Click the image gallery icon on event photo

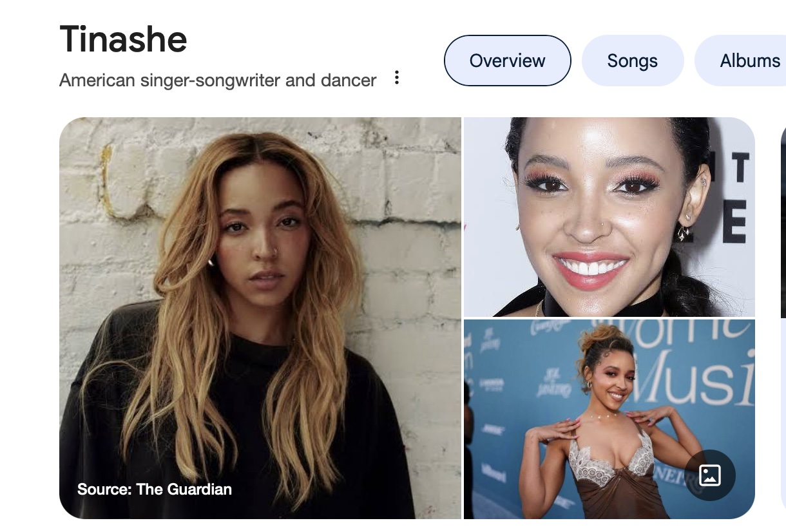pos(710,475)
